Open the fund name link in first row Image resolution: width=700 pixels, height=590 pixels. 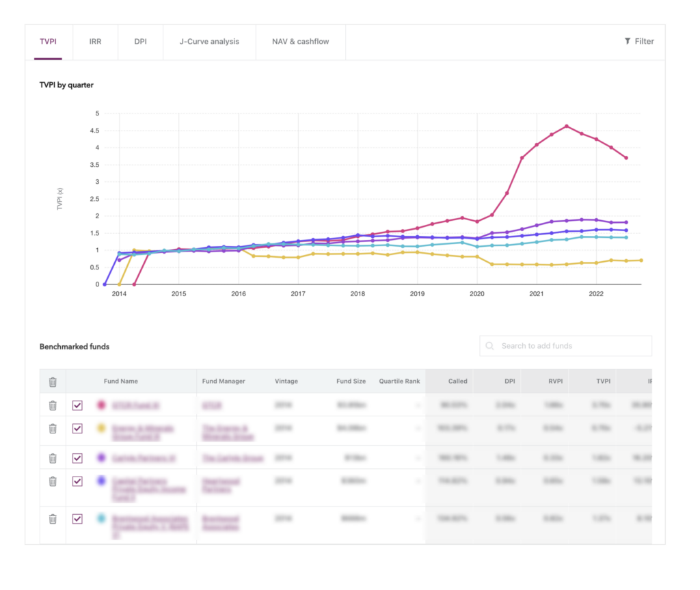coord(135,405)
